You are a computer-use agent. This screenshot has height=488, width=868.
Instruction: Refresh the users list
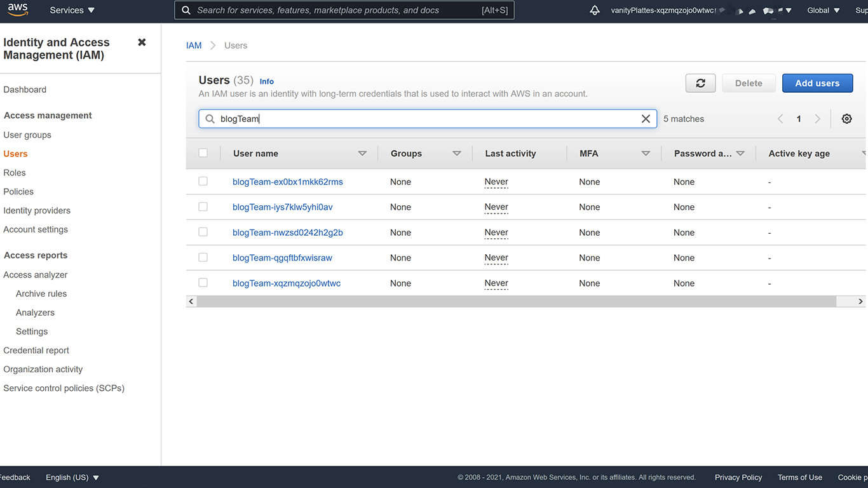(x=700, y=83)
